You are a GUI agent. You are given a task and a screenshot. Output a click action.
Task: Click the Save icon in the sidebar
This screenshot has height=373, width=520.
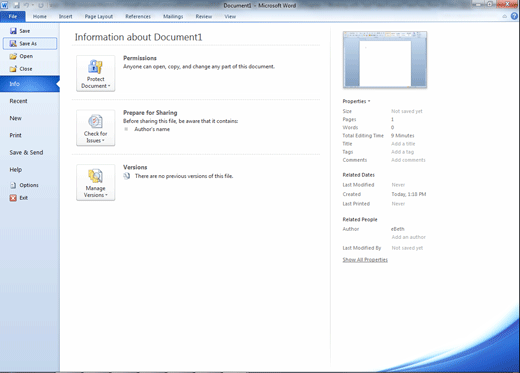[13, 31]
